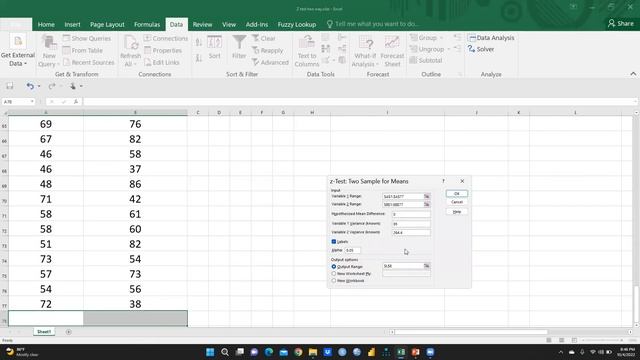Open PowerPoint from the taskbar
Viewport: 640px width, 360px height.
pyautogui.click(x=416, y=352)
